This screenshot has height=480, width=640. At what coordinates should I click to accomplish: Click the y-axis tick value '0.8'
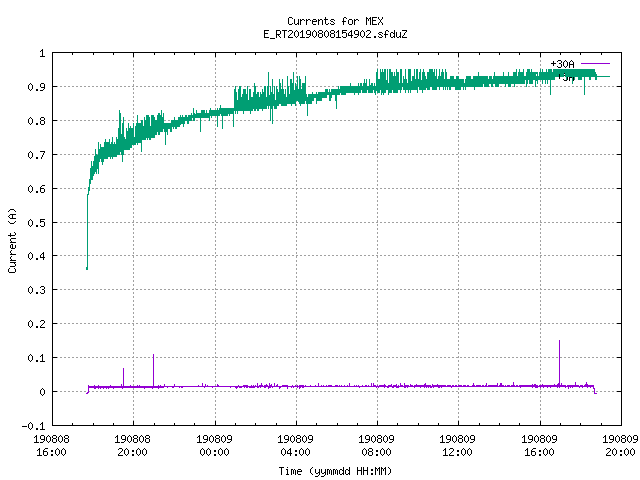[36, 121]
